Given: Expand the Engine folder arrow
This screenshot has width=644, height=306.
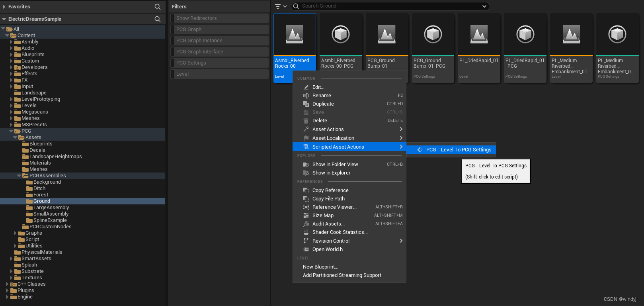Looking at the screenshot, I should (7, 297).
